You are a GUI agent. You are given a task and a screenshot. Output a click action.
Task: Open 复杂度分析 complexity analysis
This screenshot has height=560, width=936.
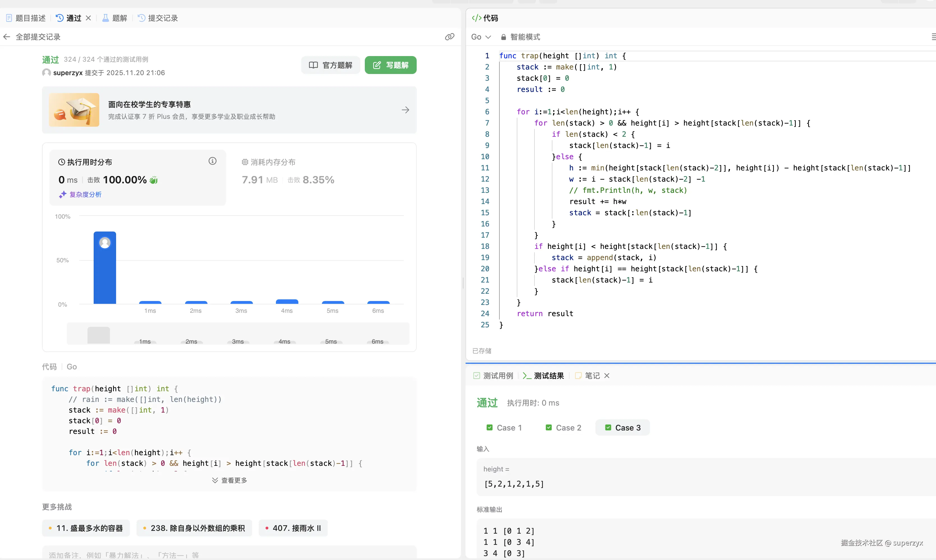(x=80, y=194)
